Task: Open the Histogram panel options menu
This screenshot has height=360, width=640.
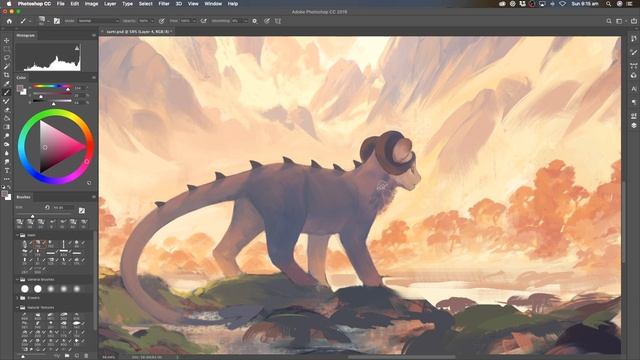Action: tap(93, 36)
